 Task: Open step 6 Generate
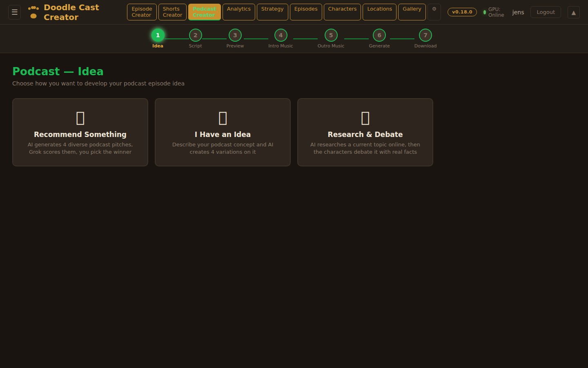[379, 36]
